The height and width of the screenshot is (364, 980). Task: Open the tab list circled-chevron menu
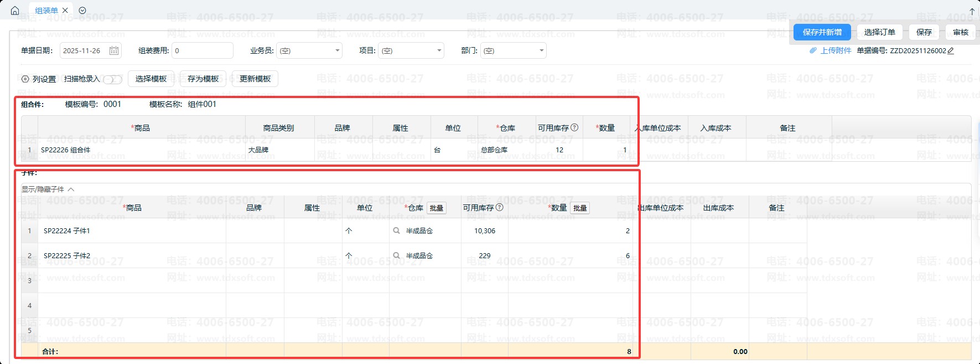click(x=82, y=11)
